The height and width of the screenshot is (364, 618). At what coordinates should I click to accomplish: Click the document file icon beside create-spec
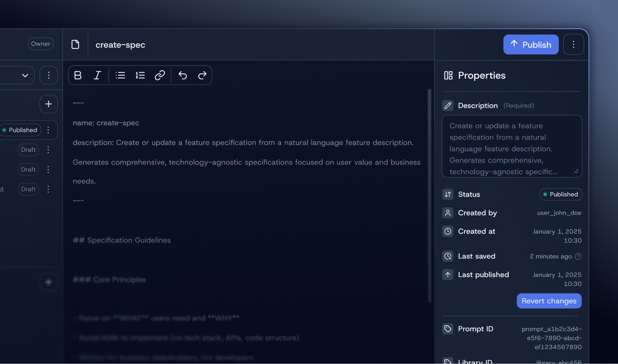[x=75, y=44]
